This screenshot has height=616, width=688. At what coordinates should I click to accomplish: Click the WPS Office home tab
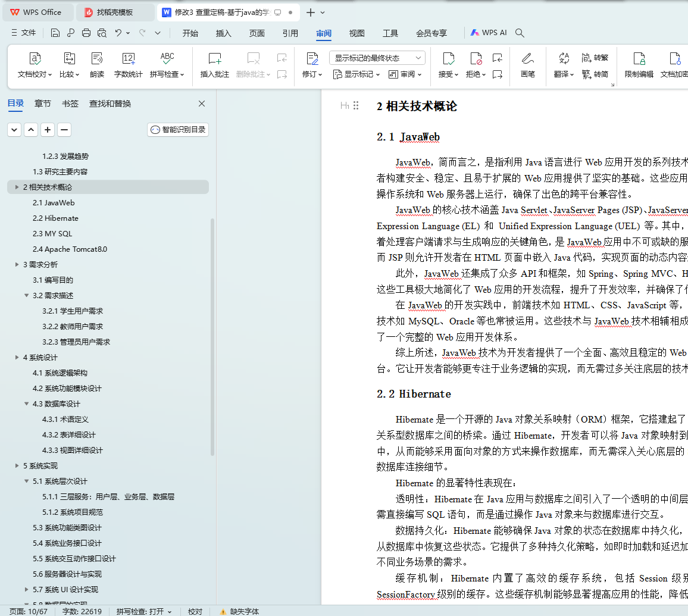[x=37, y=12]
